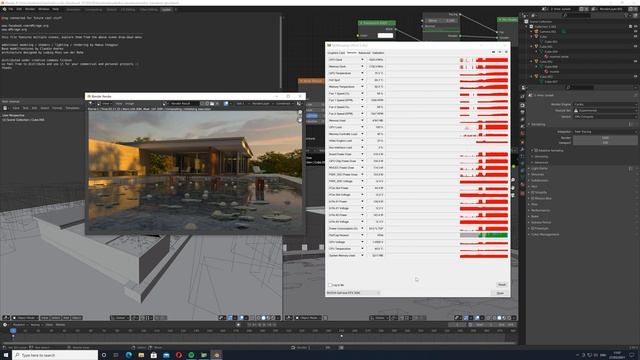Open the Opera browser taskbar icon
The width and height of the screenshot is (640, 360).
(x=179, y=355)
